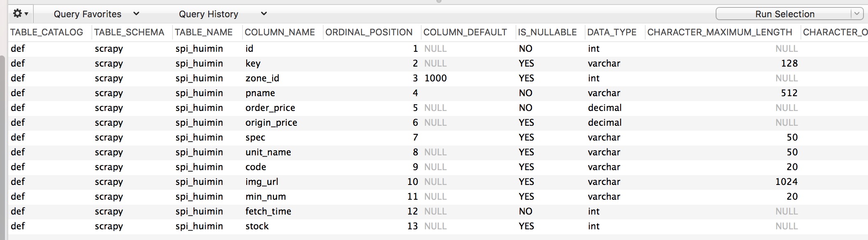Click the DATA_TYPE column header
This screenshot has height=240, width=868.
(x=611, y=32)
